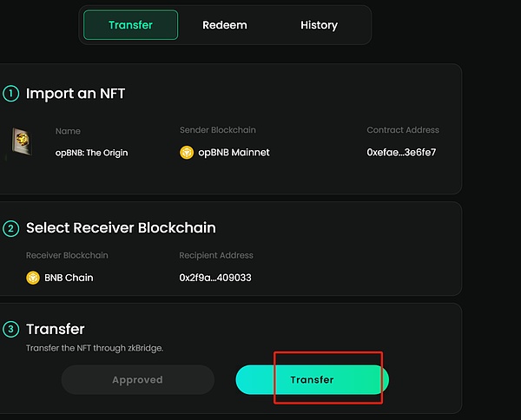Click the step 1 number circle

tap(11, 93)
